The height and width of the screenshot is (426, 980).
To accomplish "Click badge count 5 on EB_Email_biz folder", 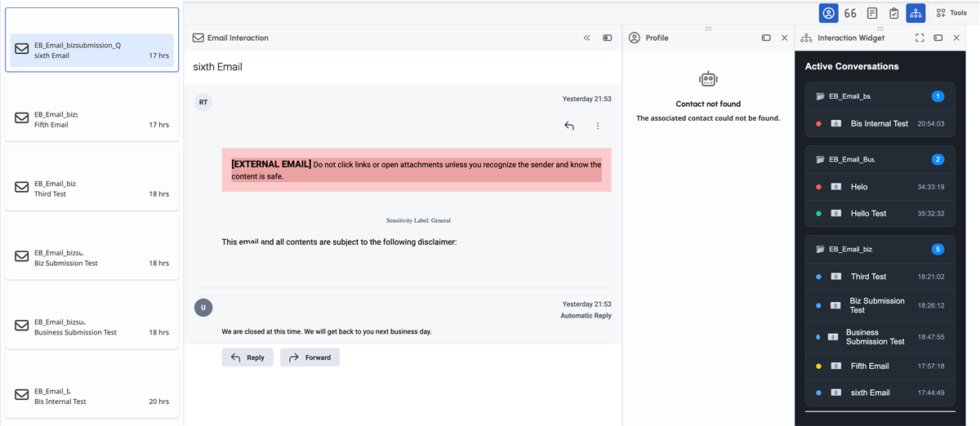I will click(x=938, y=249).
